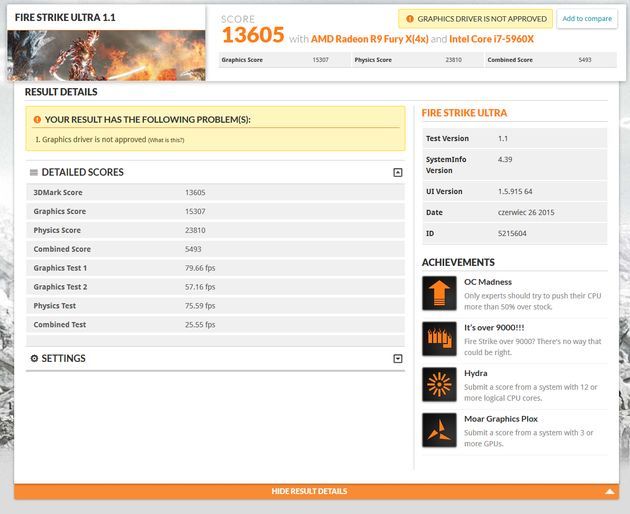
Task: Click the Fire Strike Ultra info panel heading
Action: click(464, 113)
